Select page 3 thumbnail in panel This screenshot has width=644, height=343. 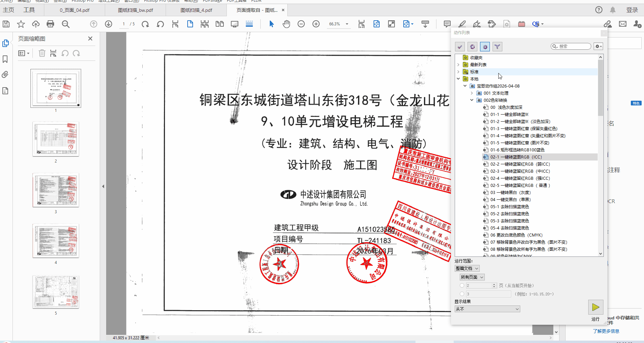pos(55,190)
